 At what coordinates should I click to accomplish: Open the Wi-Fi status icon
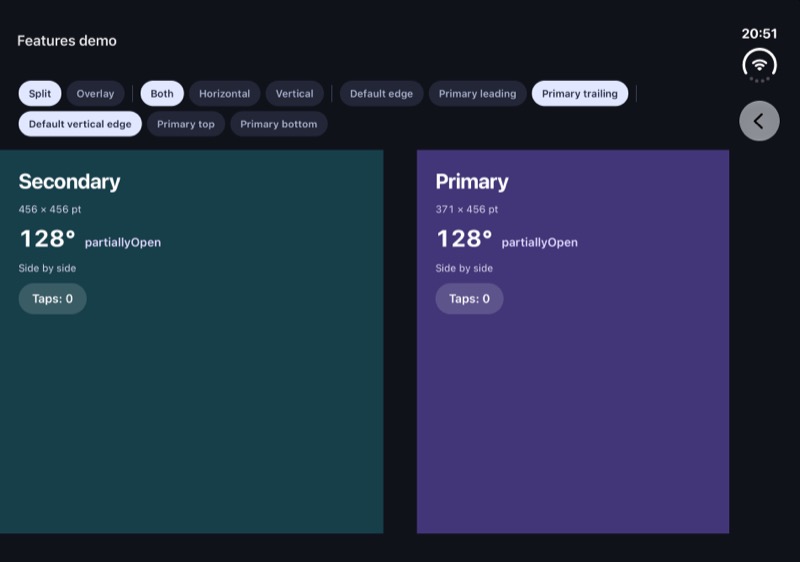[759, 65]
